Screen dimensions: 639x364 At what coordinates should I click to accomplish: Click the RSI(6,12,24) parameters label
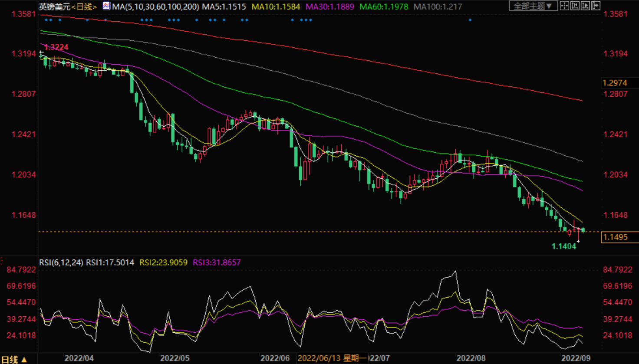tap(61, 262)
